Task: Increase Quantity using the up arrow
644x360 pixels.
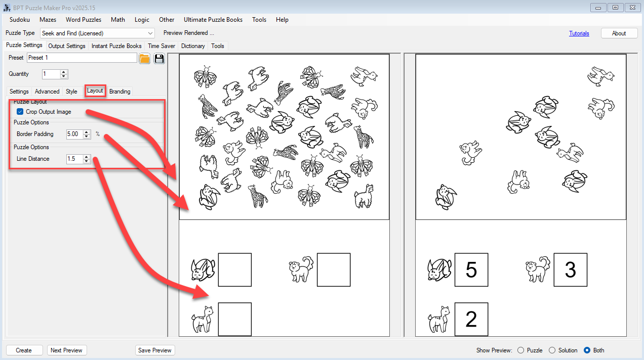Action: point(64,72)
